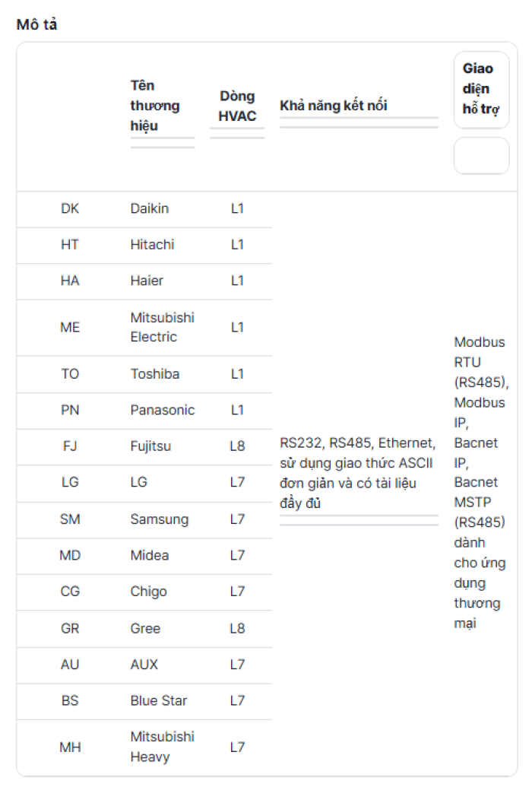Click the empty box below 'Giao diện hỗ trợ'
532x787 pixels.
click(x=481, y=156)
